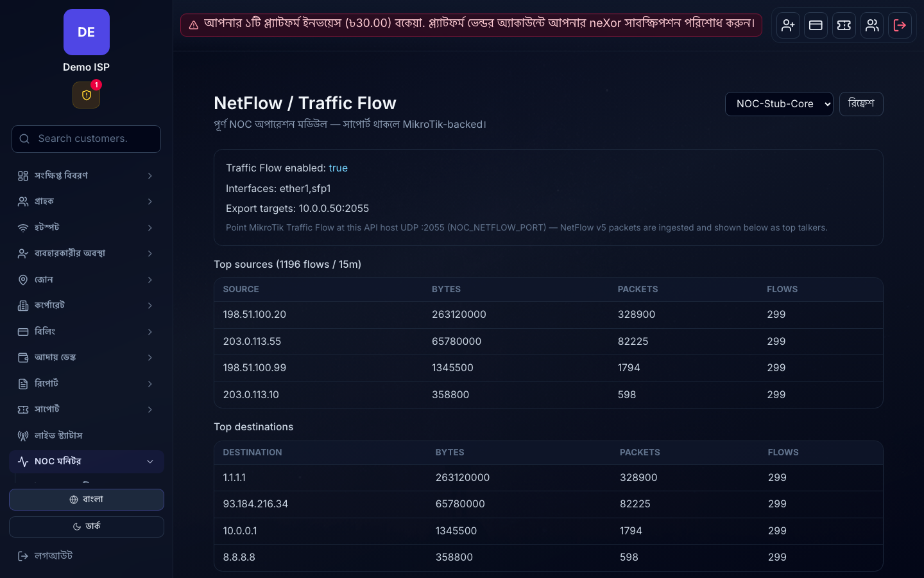Click the DESTINATION column header

click(x=253, y=453)
